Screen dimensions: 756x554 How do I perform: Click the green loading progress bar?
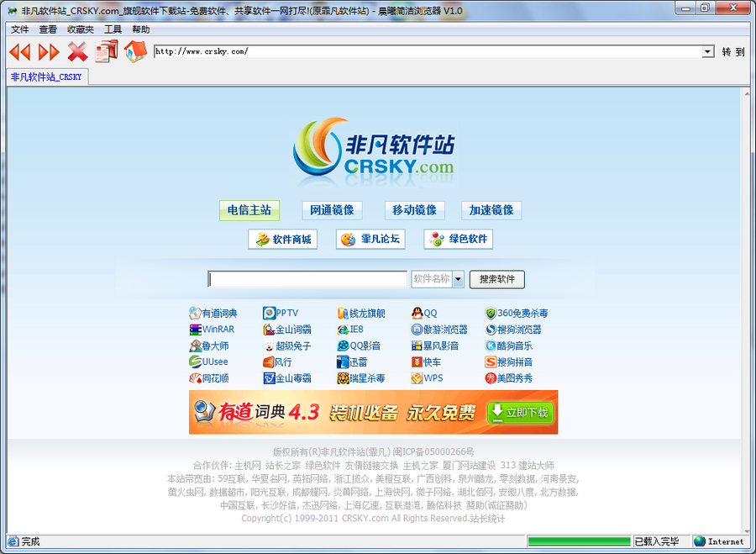(579, 541)
